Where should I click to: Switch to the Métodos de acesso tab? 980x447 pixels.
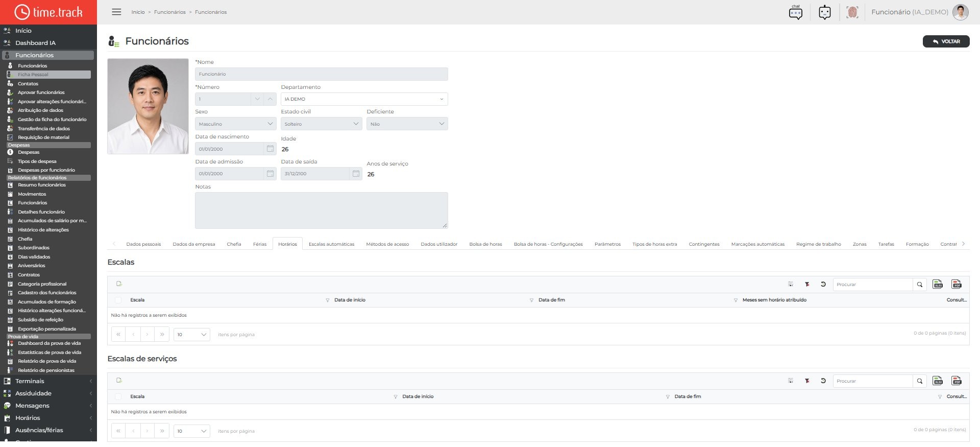pyautogui.click(x=387, y=244)
